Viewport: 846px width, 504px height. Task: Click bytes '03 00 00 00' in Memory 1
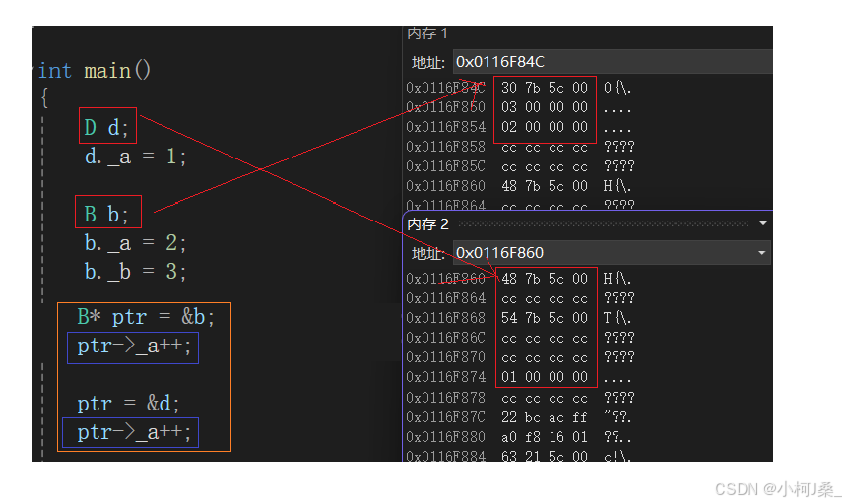pyautogui.click(x=545, y=107)
